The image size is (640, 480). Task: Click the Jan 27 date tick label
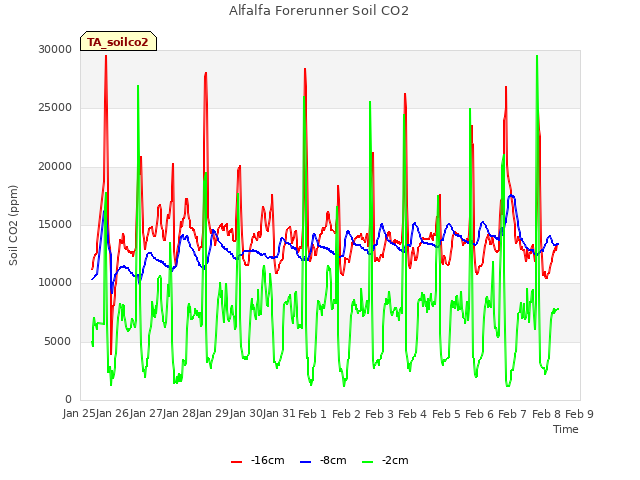[146, 413]
